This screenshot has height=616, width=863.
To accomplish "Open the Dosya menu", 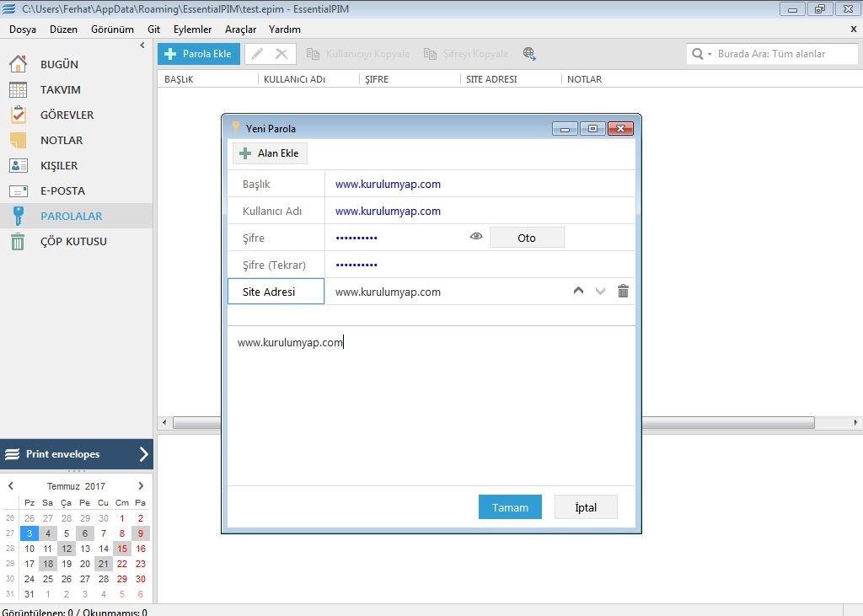I will point(23,29).
